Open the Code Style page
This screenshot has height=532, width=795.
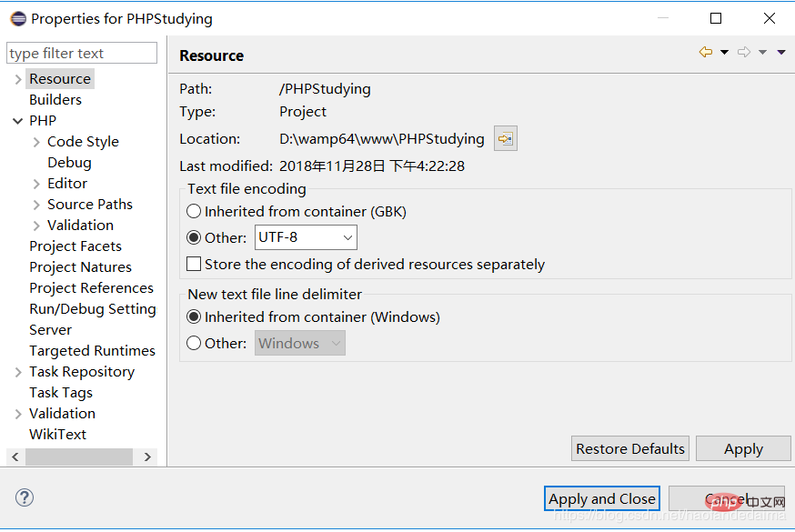click(83, 141)
